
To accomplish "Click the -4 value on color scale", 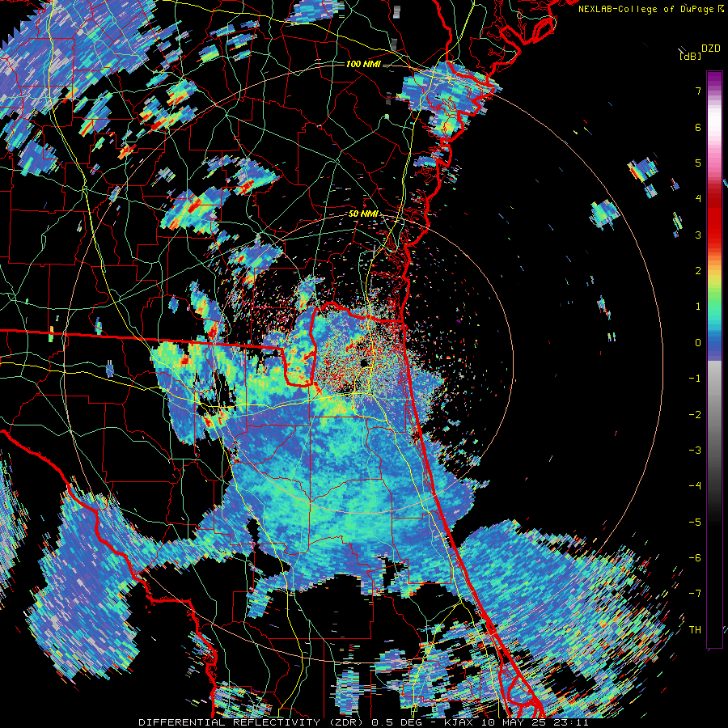I will [695, 486].
